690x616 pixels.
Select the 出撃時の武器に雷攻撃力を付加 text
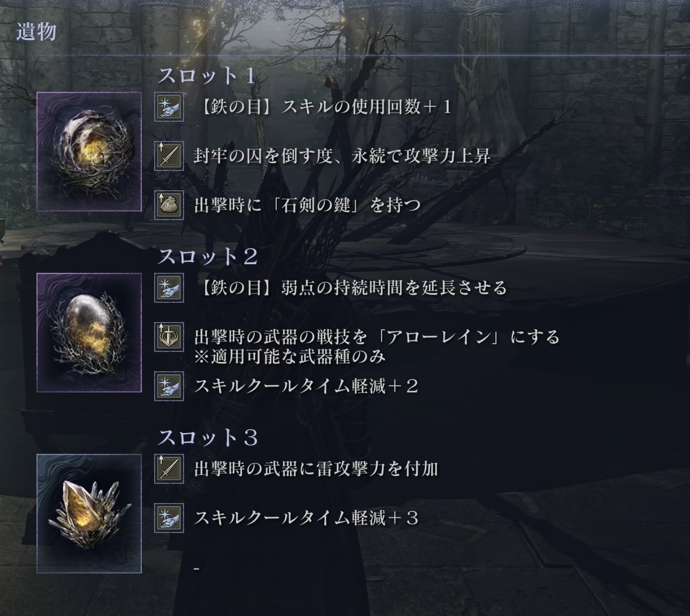click(x=316, y=469)
